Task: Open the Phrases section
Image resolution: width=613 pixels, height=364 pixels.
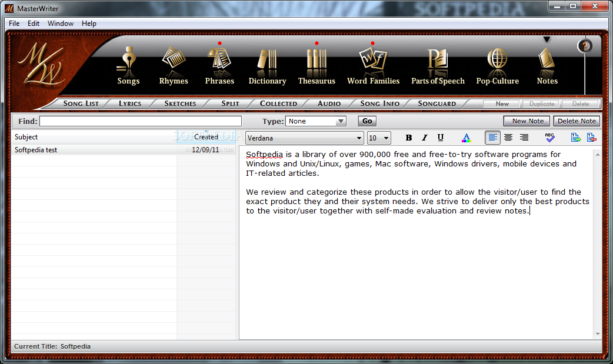Action: (219, 66)
